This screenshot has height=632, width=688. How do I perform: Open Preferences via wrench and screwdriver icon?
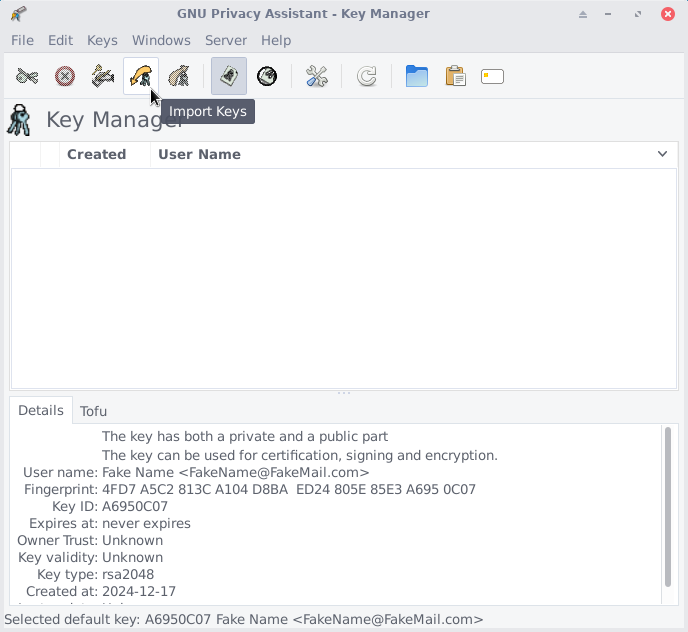[x=317, y=76]
